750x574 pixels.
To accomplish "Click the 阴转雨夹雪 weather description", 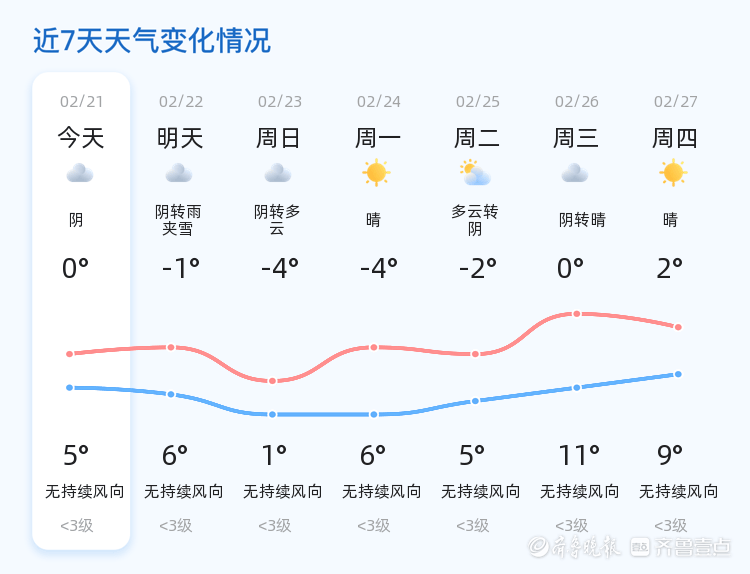I will [x=178, y=220].
